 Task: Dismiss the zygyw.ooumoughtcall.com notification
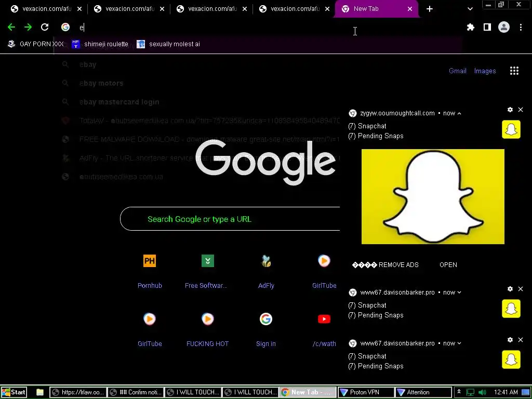(x=521, y=110)
